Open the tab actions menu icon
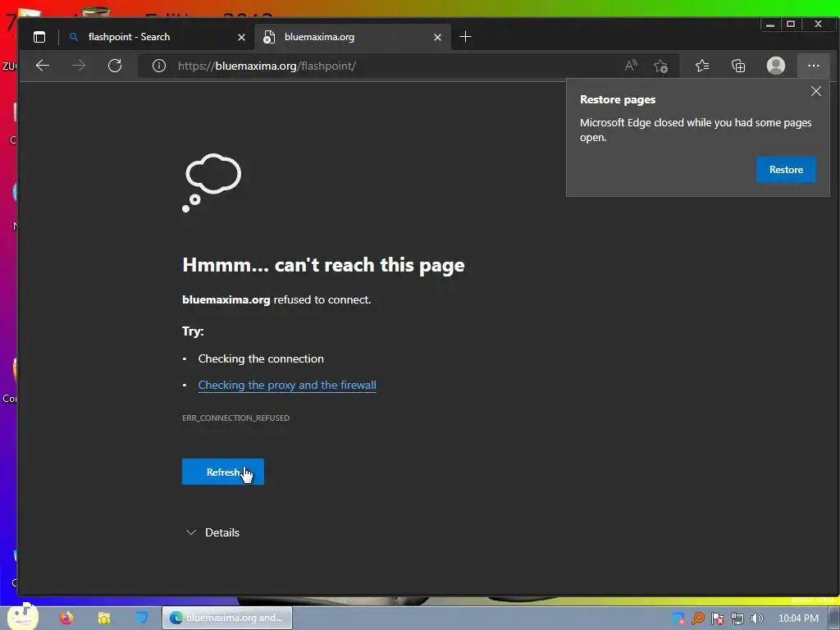 point(39,37)
